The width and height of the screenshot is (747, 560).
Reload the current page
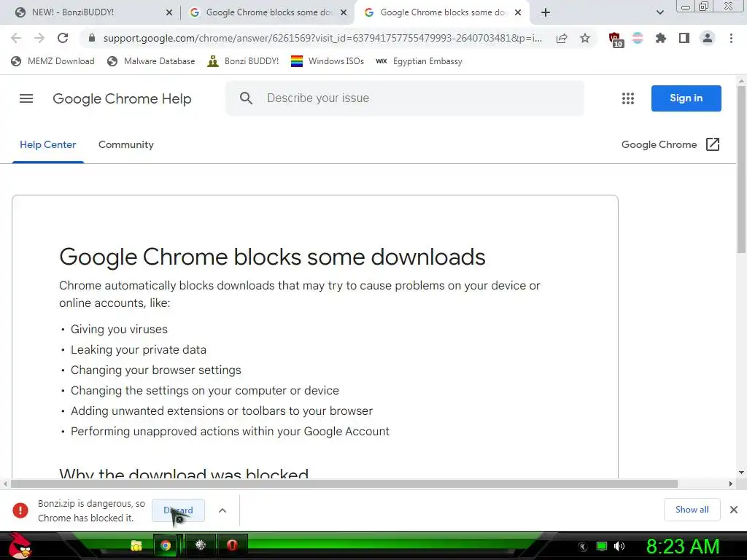click(x=63, y=38)
